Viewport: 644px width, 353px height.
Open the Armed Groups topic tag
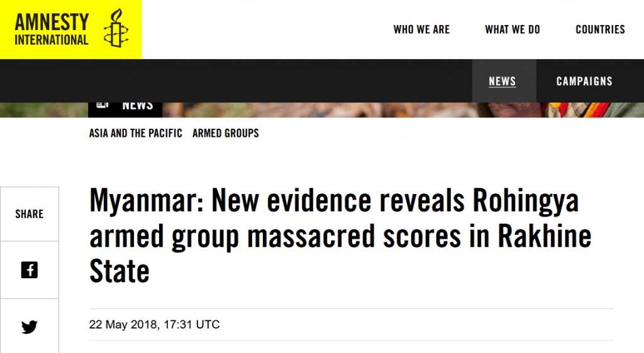point(226,133)
